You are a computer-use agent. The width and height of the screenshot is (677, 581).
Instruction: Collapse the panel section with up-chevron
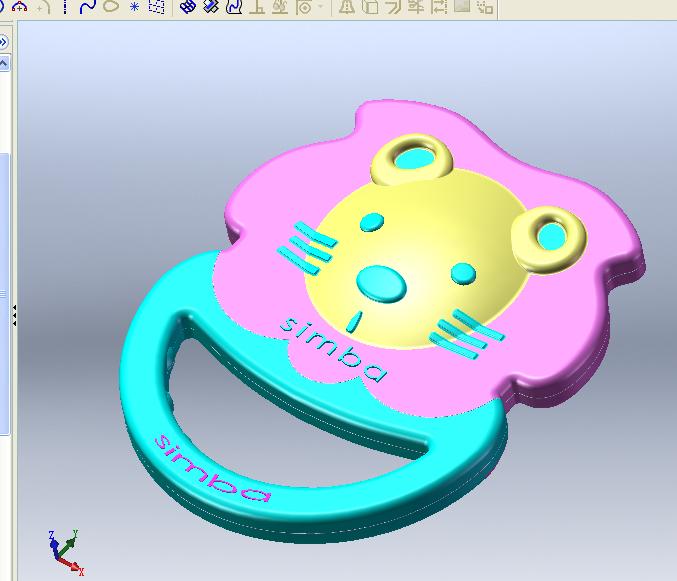coord(3,63)
